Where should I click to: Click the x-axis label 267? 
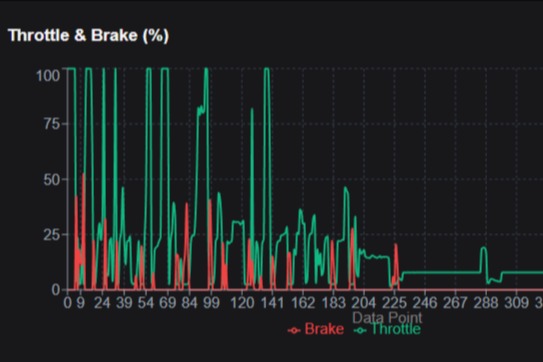click(455, 303)
